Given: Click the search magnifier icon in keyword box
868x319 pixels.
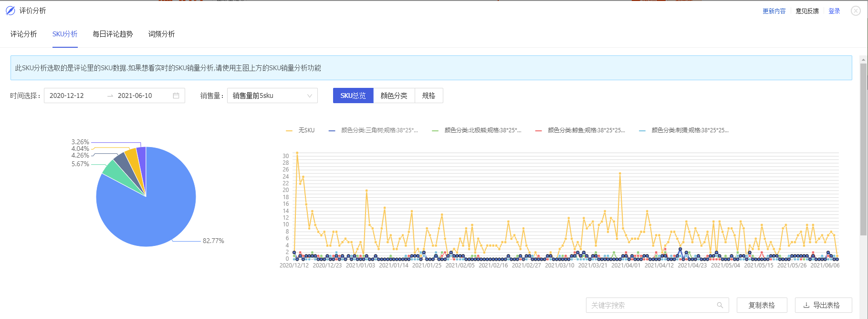Looking at the screenshot, I should [720, 305].
